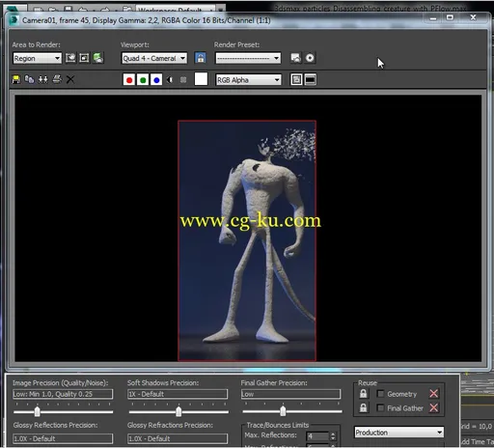Save the rendered image with disk icon
494x448 pixels.
pyautogui.click(x=16, y=79)
